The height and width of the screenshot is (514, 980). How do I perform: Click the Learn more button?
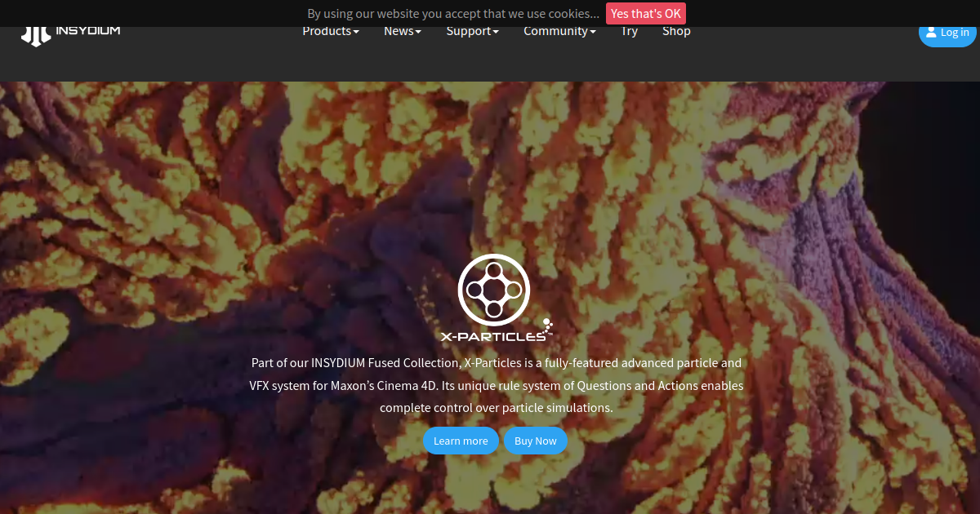pos(461,441)
